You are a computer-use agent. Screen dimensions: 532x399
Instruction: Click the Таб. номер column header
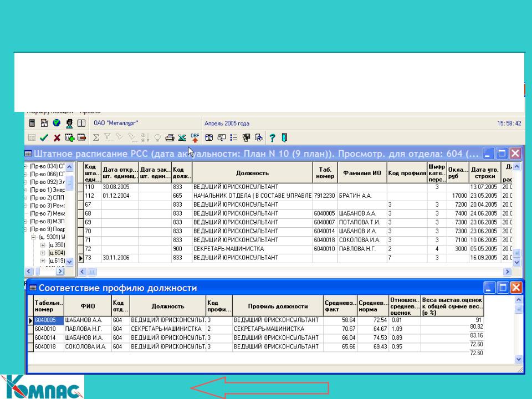click(325, 173)
